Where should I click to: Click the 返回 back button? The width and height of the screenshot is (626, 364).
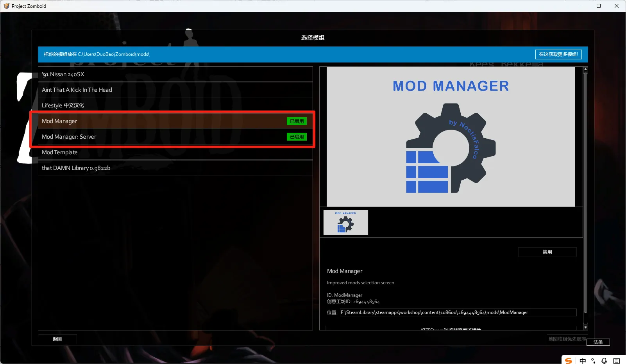click(x=57, y=339)
